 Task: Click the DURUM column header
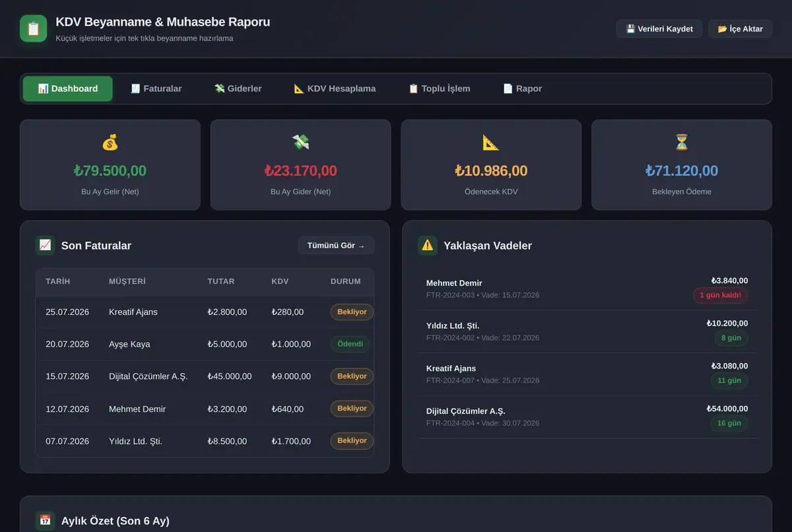(346, 282)
